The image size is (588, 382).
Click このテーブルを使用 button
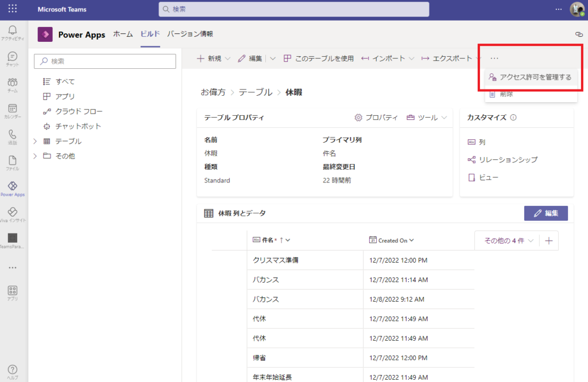(319, 59)
